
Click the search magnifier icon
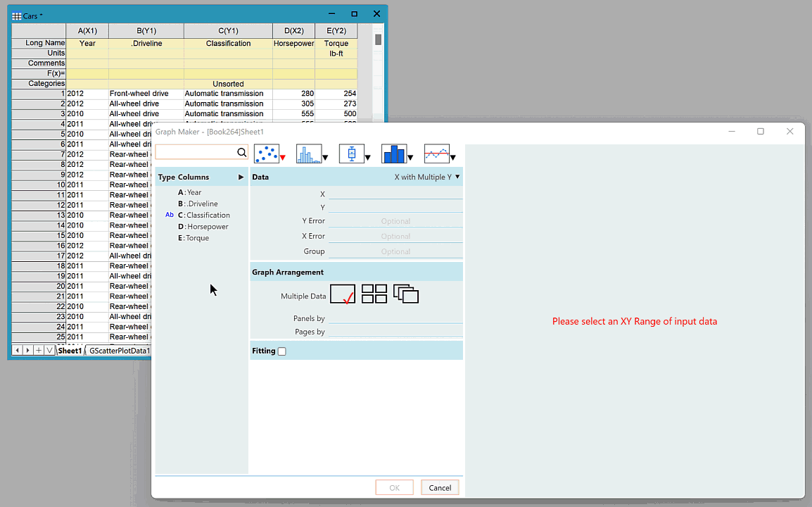point(241,153)
